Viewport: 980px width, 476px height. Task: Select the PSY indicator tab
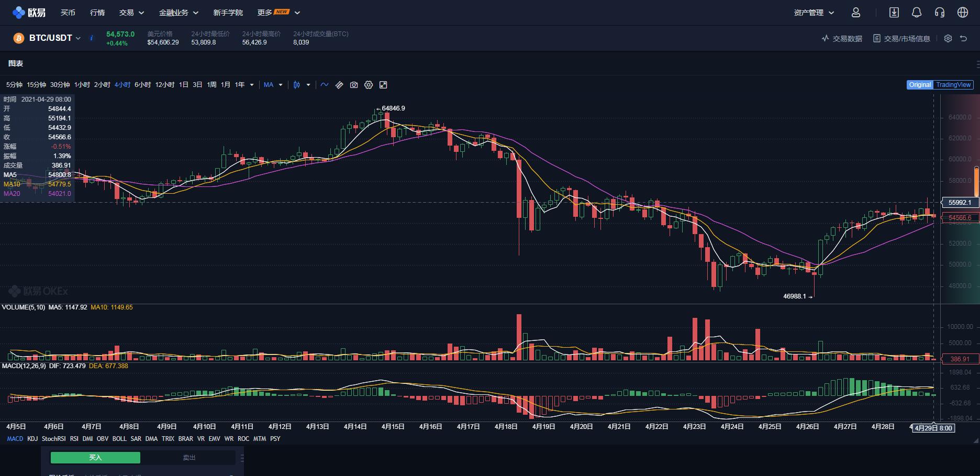(275, 439)
